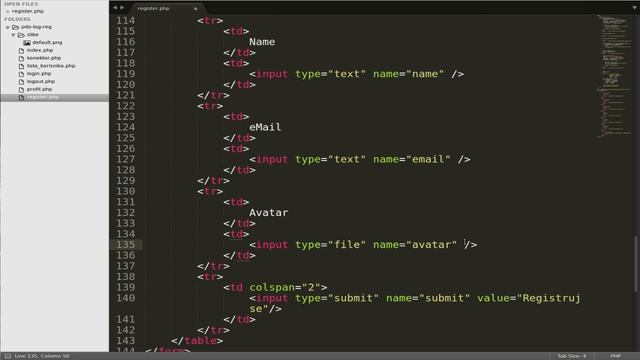Toggle the side bar status bar icon
The height and width of the screenshot is (360, 640).
(8, 356)
